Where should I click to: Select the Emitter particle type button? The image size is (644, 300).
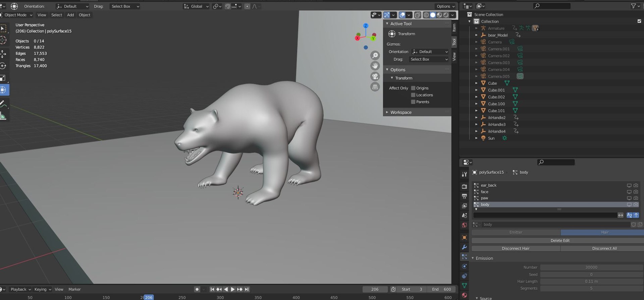(516, 232)
